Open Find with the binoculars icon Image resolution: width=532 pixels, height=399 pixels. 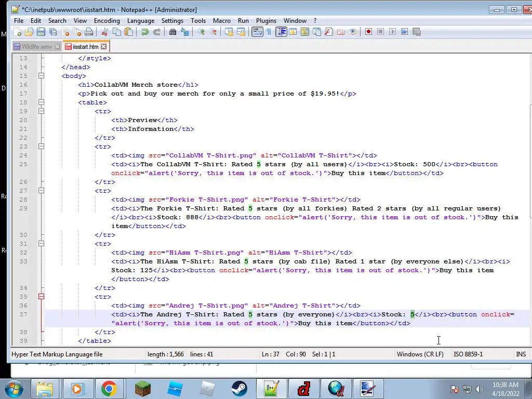coord(172,32)
